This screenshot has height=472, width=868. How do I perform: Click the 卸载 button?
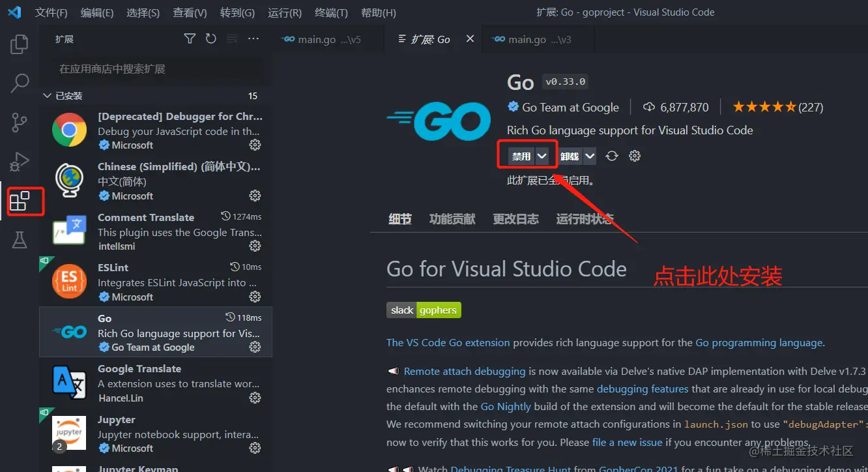569,156
